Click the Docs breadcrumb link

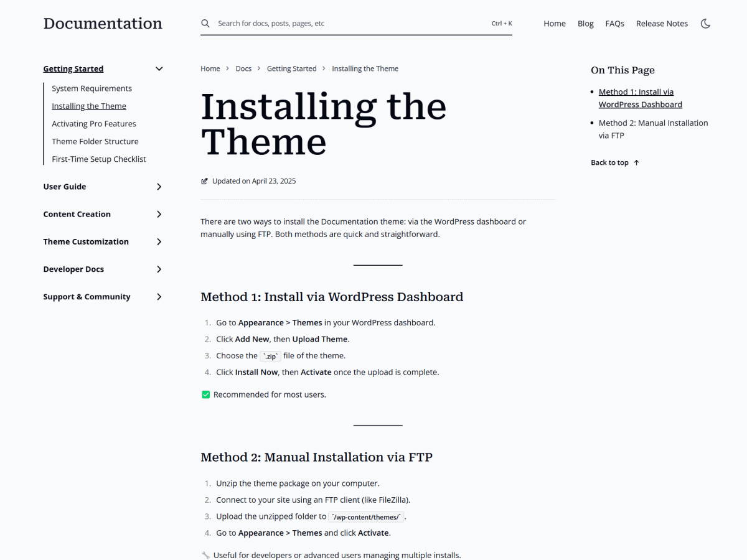243,68
